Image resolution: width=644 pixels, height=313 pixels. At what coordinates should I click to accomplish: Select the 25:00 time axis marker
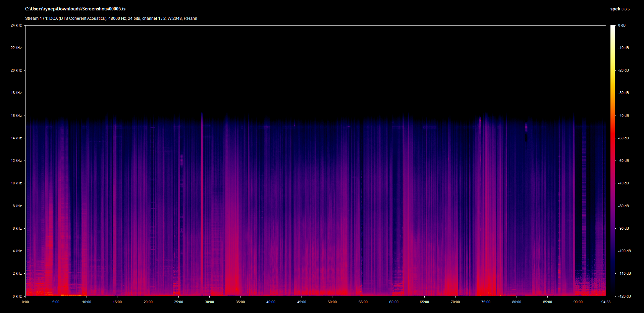coord(178,302)
